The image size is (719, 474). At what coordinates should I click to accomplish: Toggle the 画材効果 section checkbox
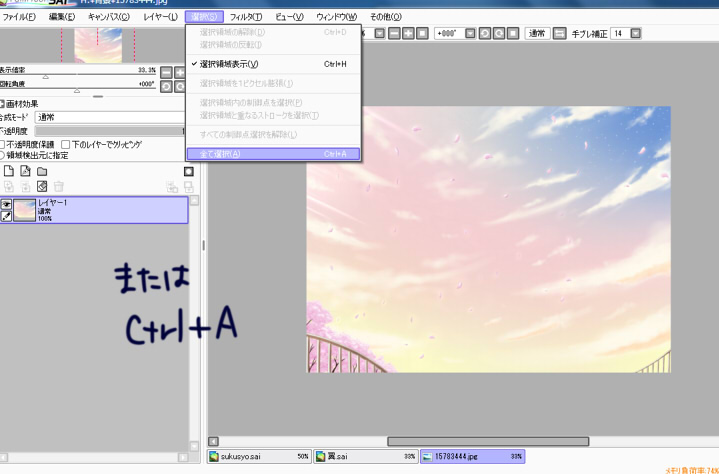pos(2,104)
